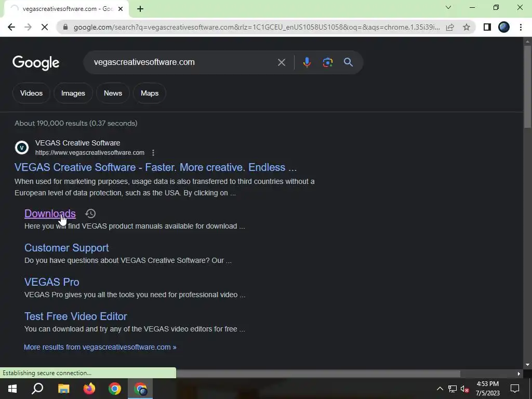Open Test Free Video Editor link
The image size is (532, 399).
coord(76,316)
